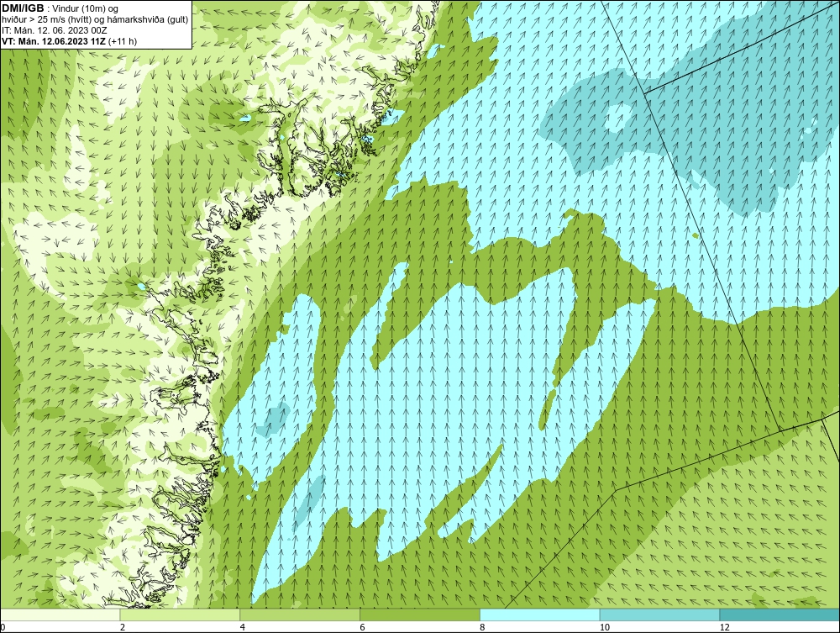Click the 0–2 m/s pale yellow legend swatch
The width and height of the screenshot is (840, 633).
click(60, 615)
